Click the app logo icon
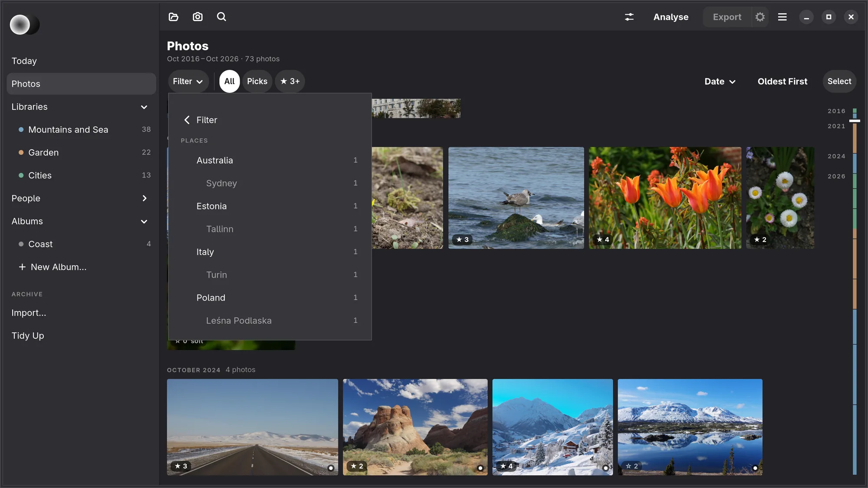 pos(25,25)
